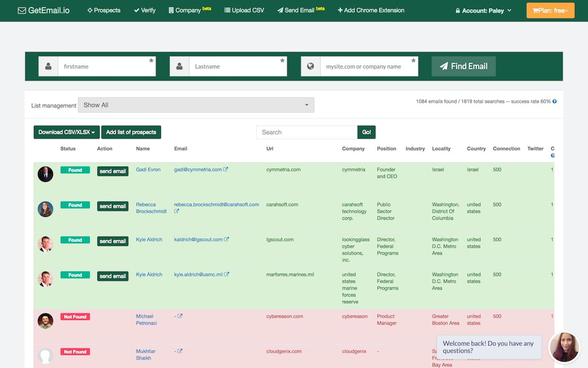Click the firstname input field
This screenshot has height=368, width=588.
tap(107, 66)
